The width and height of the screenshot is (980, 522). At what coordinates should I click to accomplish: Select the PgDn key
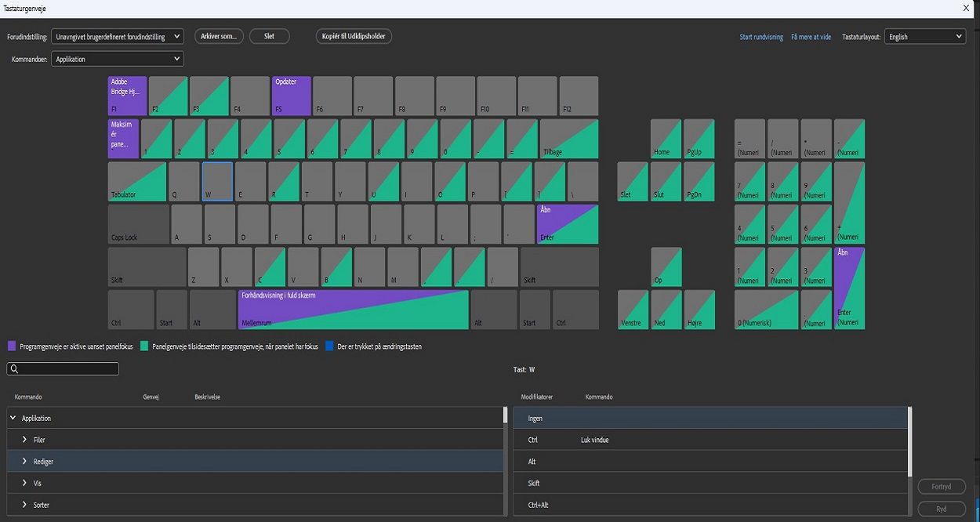[699, 181]
